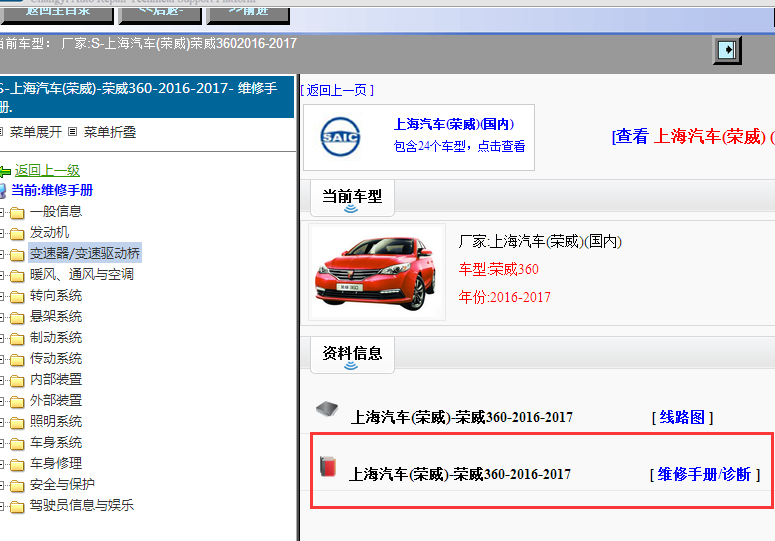
Task: Click 安全与保护 tree entry text
Action: tap(62, 484)
